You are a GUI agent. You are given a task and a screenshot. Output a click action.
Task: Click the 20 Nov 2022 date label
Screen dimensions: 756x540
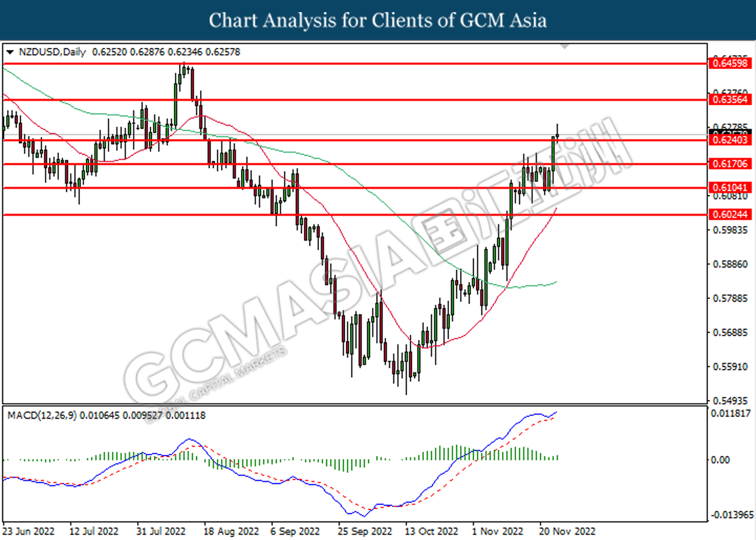tap(567, 531)
